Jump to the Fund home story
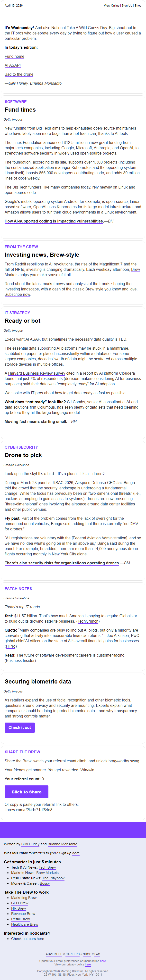 tap(15, 56)
